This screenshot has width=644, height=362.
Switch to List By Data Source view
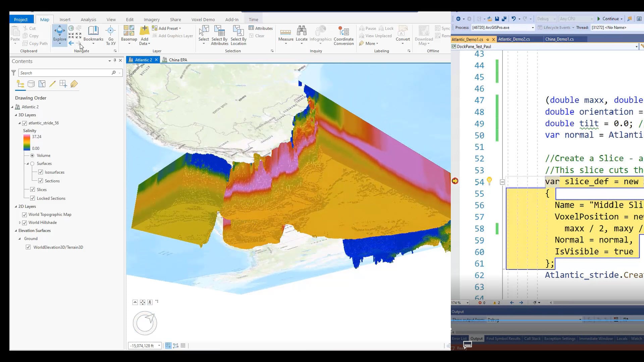(x=31, y=84)
